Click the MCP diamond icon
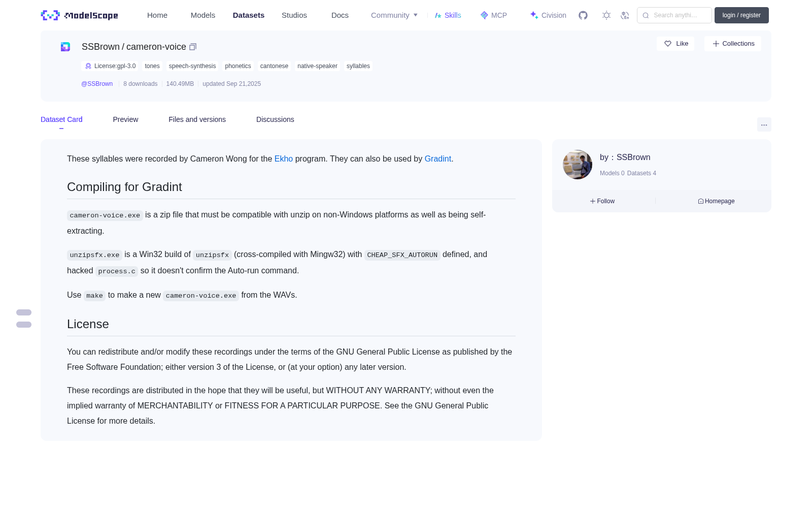Image resolution: width=812 pixels, height=508 pixels. coord(484,15)
